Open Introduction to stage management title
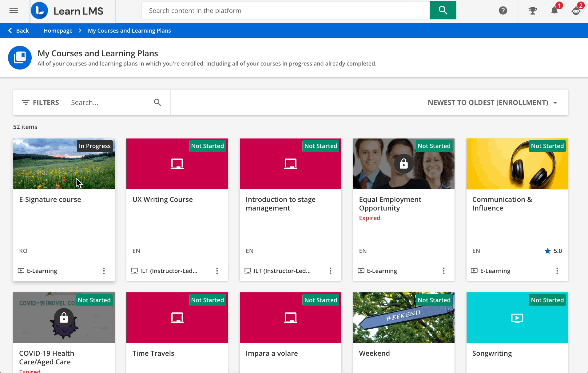Viewport: 588px width, 373px height. tap(280, 204)
